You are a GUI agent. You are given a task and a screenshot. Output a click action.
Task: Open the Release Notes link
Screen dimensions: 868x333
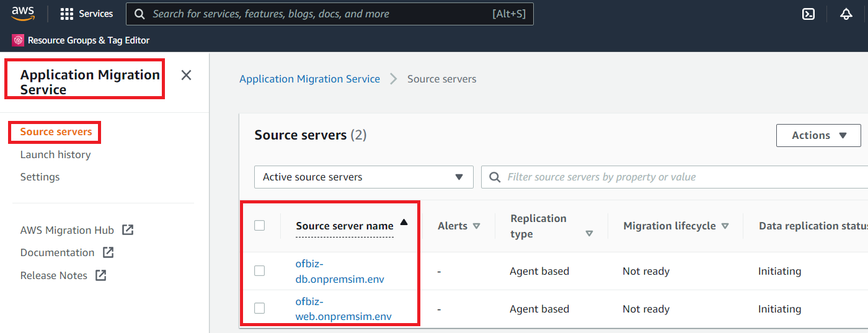[x=53, y=275]
